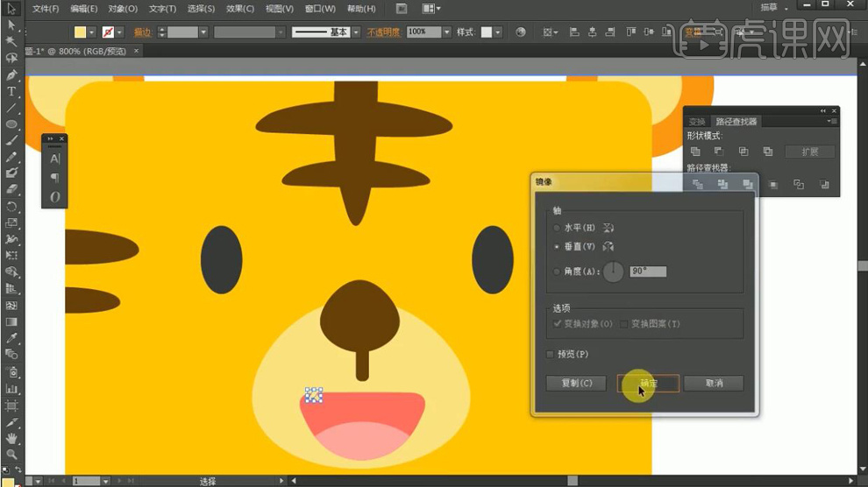Open stroke weight dropdown

(203, 32)
